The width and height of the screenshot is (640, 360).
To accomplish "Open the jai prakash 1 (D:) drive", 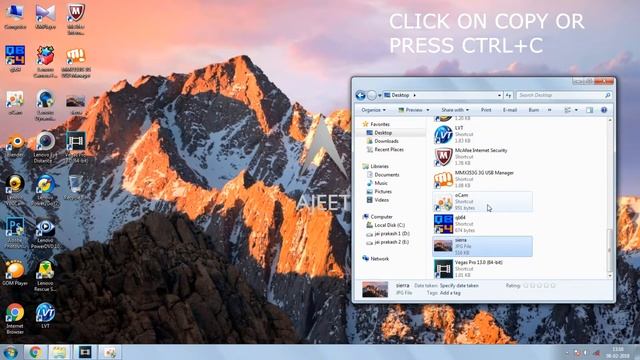I will click(392, 234).
